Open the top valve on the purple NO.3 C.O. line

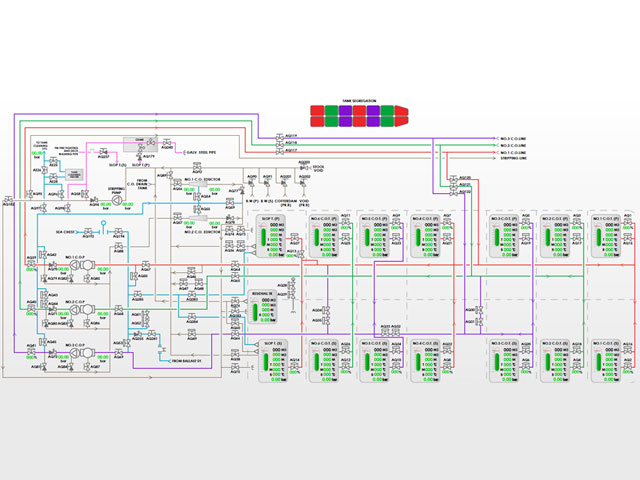point(280,137)
